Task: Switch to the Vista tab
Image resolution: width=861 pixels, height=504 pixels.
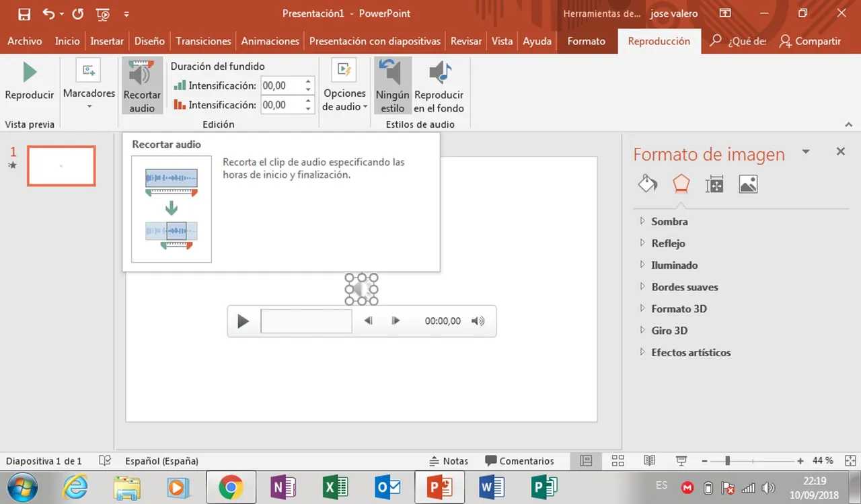Action: (502, 41)
